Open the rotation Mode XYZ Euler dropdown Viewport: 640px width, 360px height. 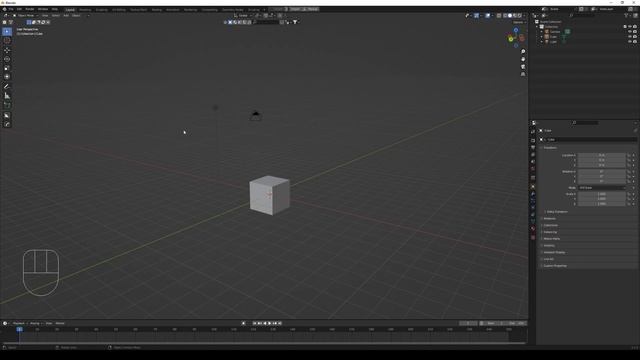(602, 188)
